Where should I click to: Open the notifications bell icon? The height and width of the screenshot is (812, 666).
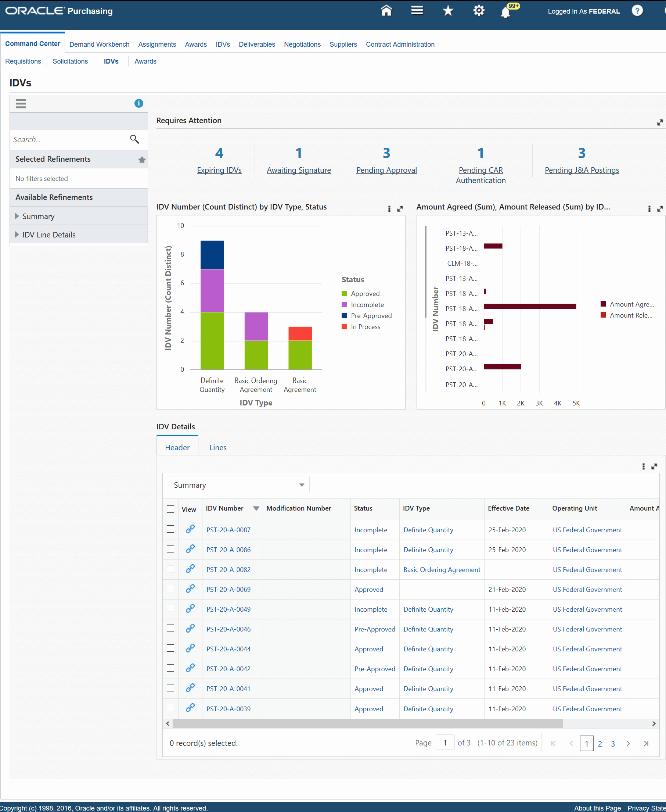[x=506, y=12]
